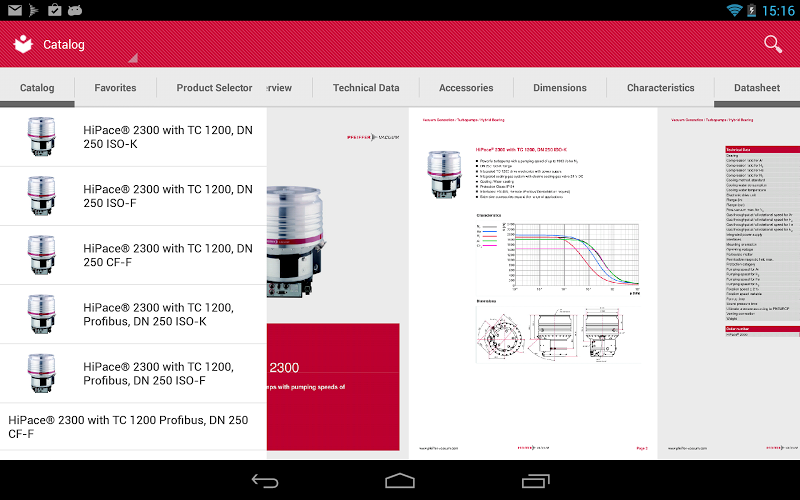Tap the shopping bag notification icon
Screen dimensions: 800x500
[x=55, y=10]
